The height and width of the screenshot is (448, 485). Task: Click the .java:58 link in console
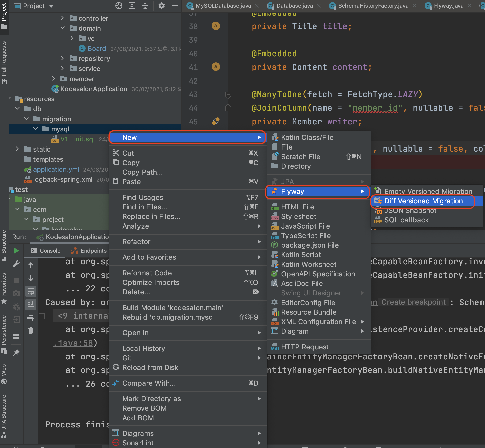(73, 343)
